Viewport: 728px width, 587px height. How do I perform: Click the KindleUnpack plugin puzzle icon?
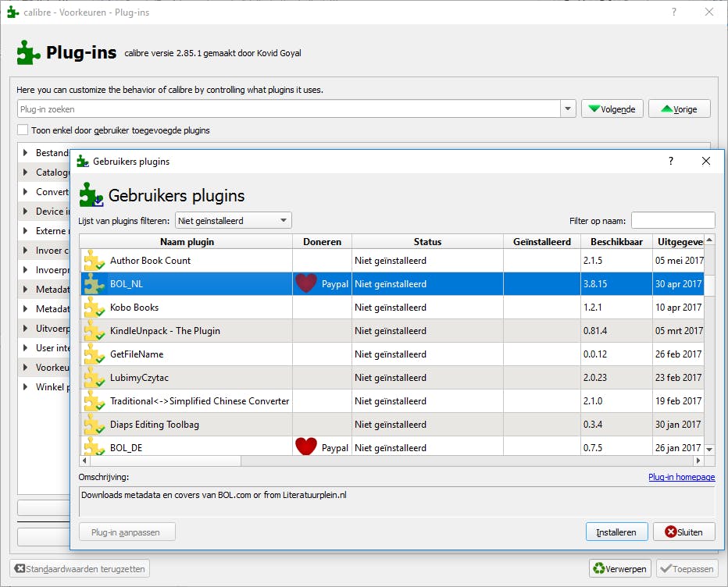coord(95,330)
